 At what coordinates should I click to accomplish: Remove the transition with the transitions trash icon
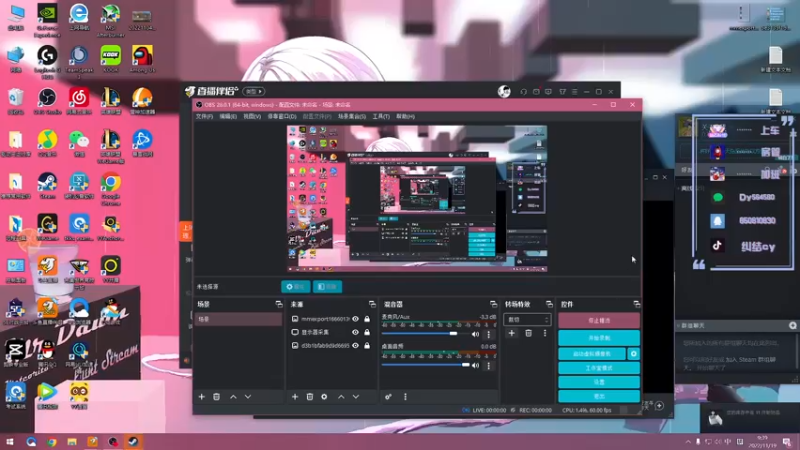tap(529, 333)
